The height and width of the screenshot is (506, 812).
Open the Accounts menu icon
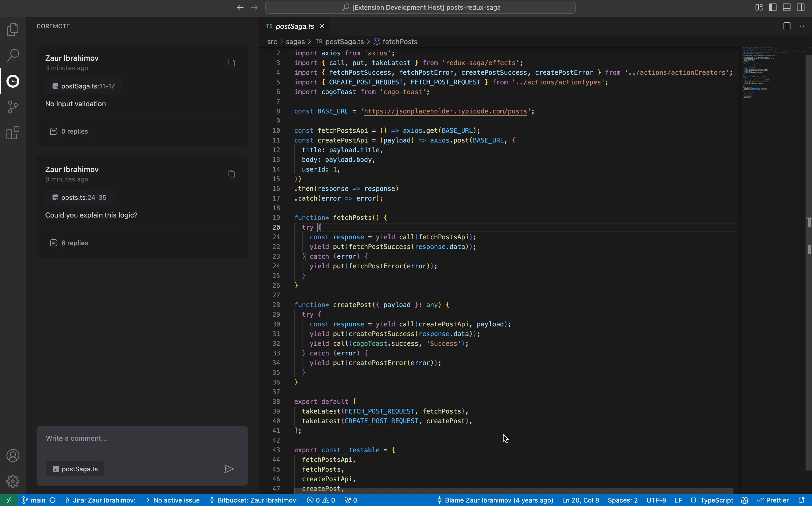(x=13, y=455)
